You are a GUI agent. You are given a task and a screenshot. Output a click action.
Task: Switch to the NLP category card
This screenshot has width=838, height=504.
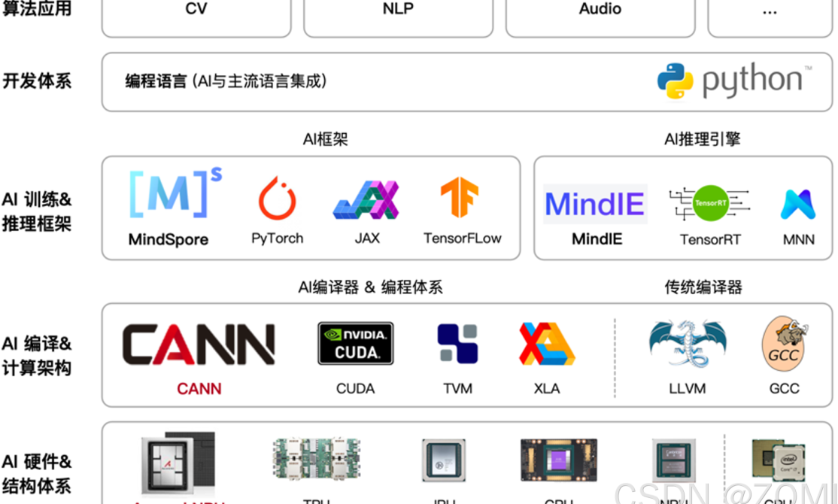pos(397,10)
